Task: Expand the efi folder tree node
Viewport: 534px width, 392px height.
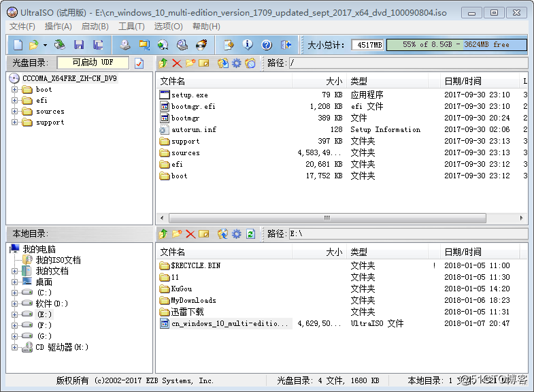Action: click(x=14, y=101)
